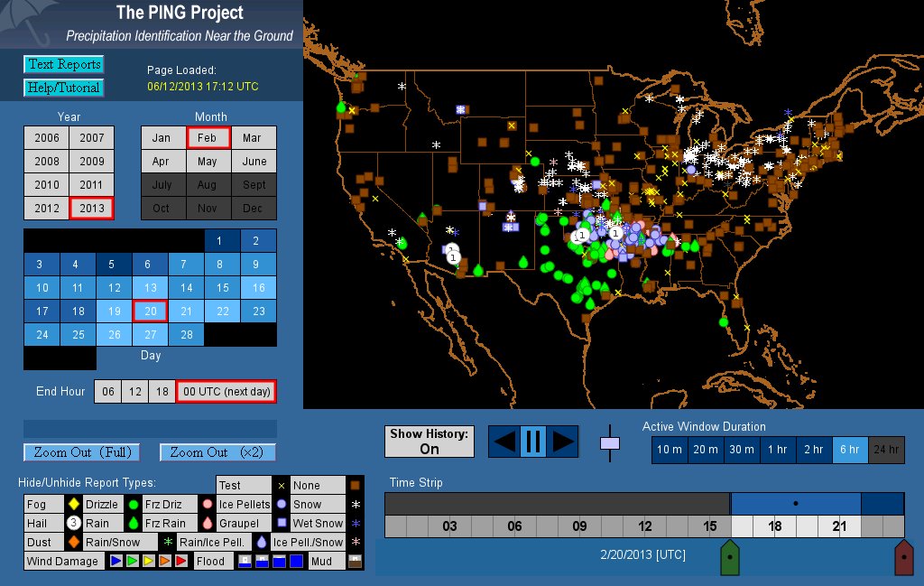Click the pause button in playback controls
Viewport: 924px width, 586px height.
point(532,442)
